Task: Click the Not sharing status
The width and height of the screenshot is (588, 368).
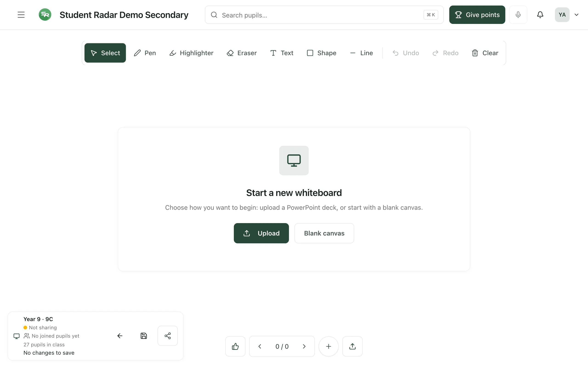Action: coord(40,328)
